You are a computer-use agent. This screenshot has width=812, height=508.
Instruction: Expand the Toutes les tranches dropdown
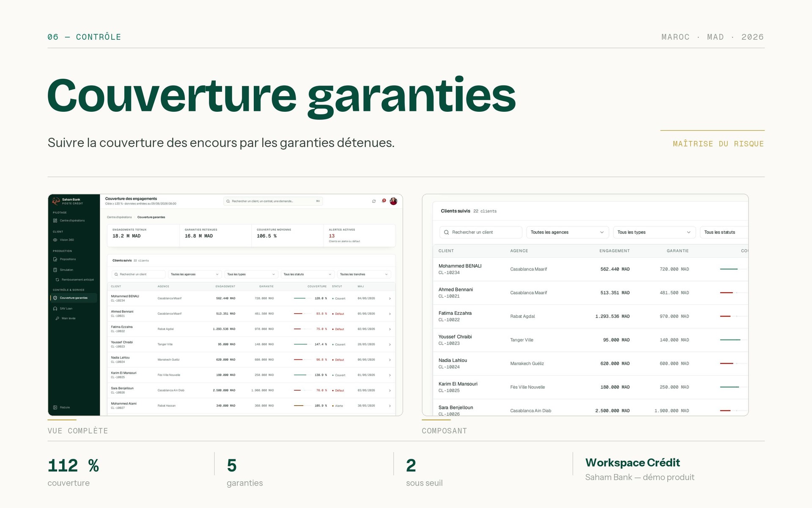click(364, 274)
